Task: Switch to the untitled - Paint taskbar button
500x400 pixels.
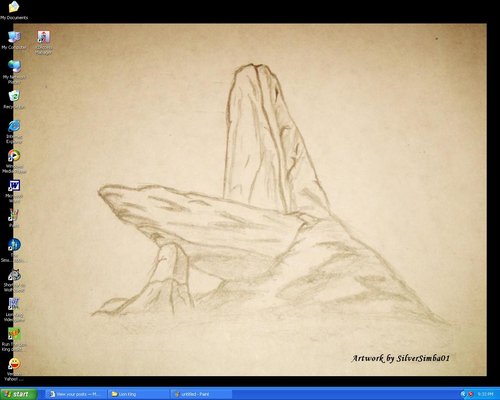Action: (201, 394)
